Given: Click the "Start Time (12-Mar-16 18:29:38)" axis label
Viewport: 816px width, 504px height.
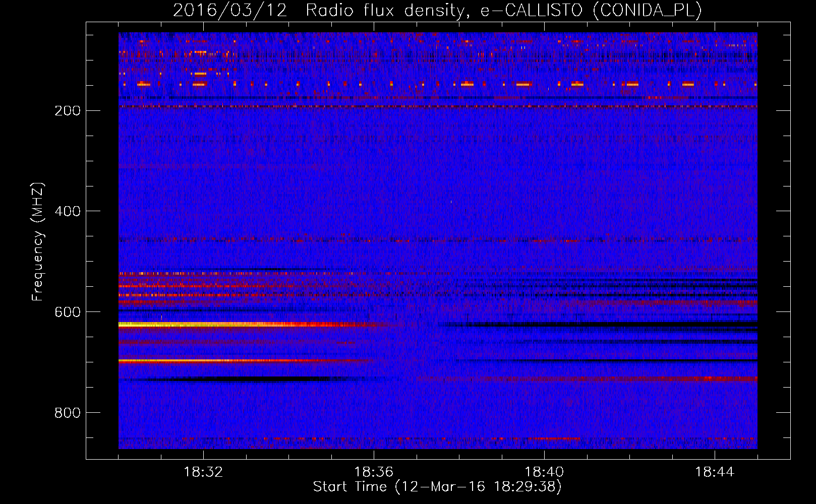Looking at the screenshot, I should (437, 487).
